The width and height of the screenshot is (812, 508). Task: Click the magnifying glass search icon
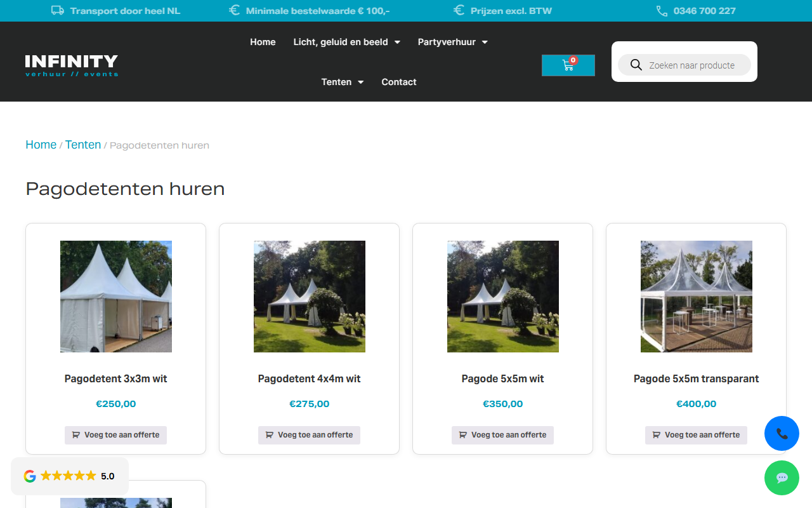tap(636, 65)
